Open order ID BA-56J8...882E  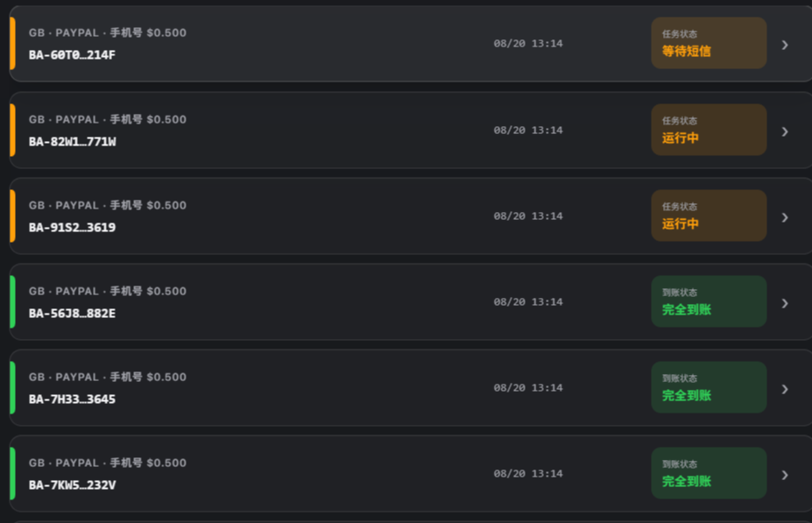click(72, 314)
